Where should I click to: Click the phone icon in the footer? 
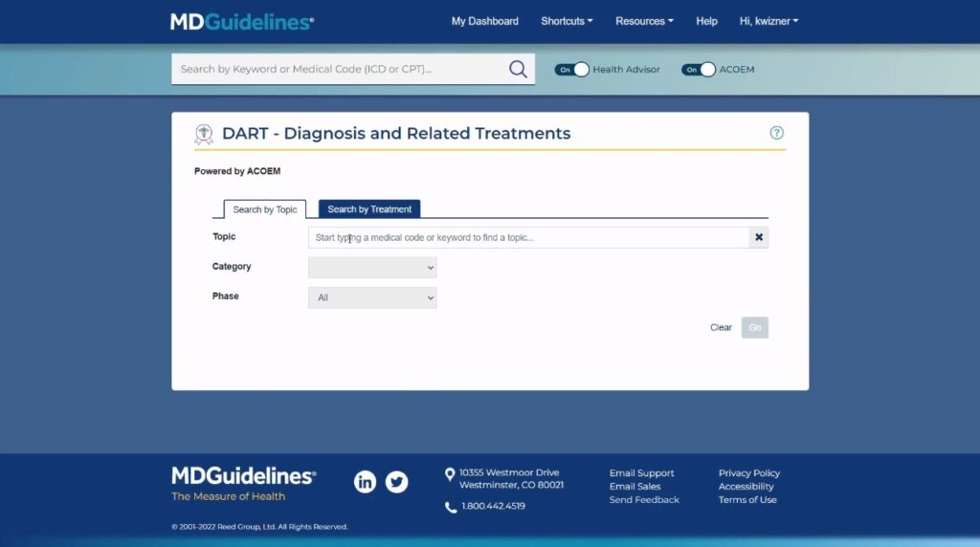click(451, 507)
